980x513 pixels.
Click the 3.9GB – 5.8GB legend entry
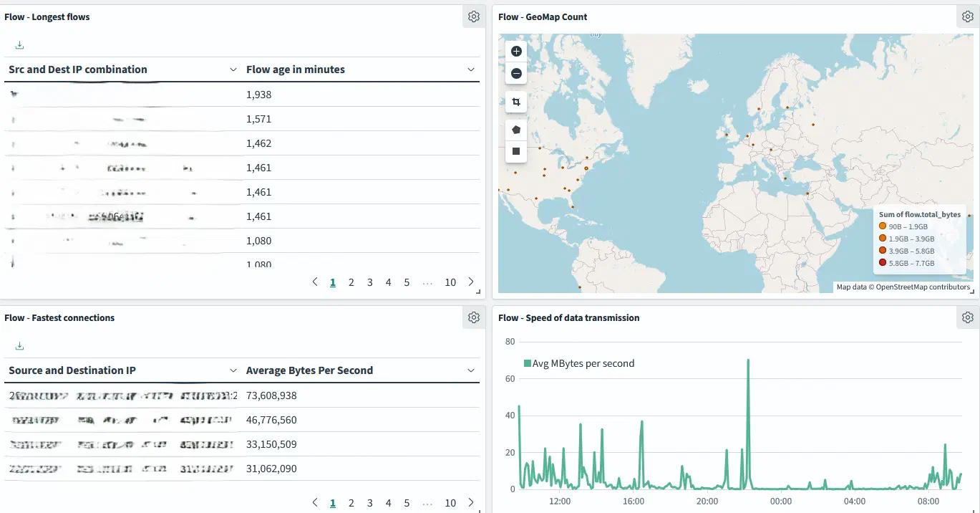(x=906, y=251)
